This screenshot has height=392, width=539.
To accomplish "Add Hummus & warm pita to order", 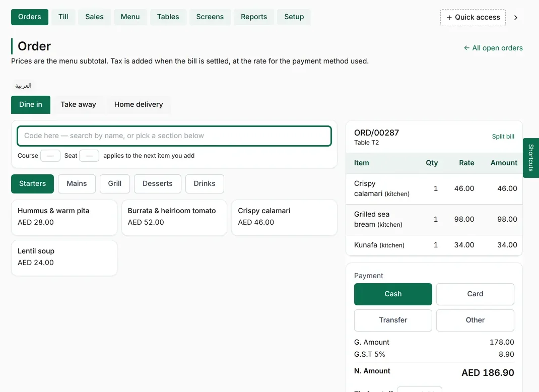I will 64,218.
